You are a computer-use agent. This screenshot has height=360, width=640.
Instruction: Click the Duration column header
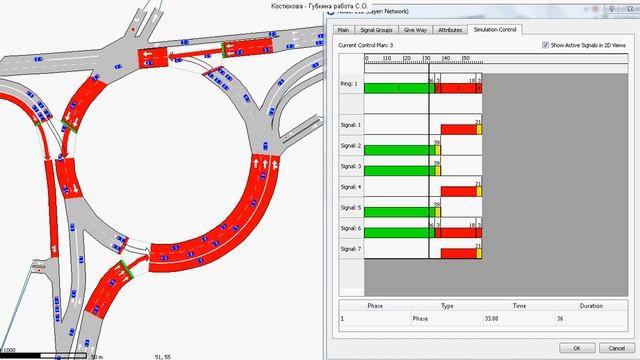pos(591,306)
